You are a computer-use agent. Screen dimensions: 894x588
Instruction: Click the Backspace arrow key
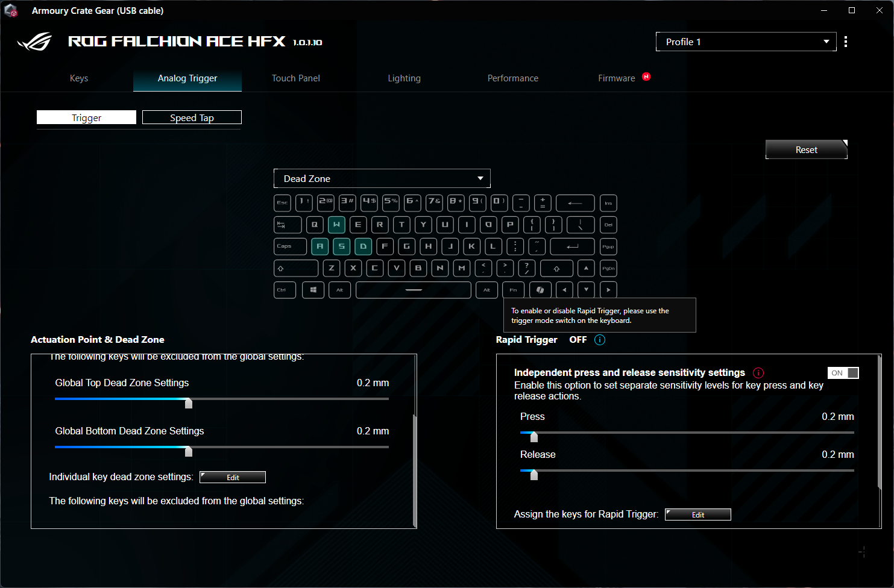pyautogui.click(x=575, y=203)
